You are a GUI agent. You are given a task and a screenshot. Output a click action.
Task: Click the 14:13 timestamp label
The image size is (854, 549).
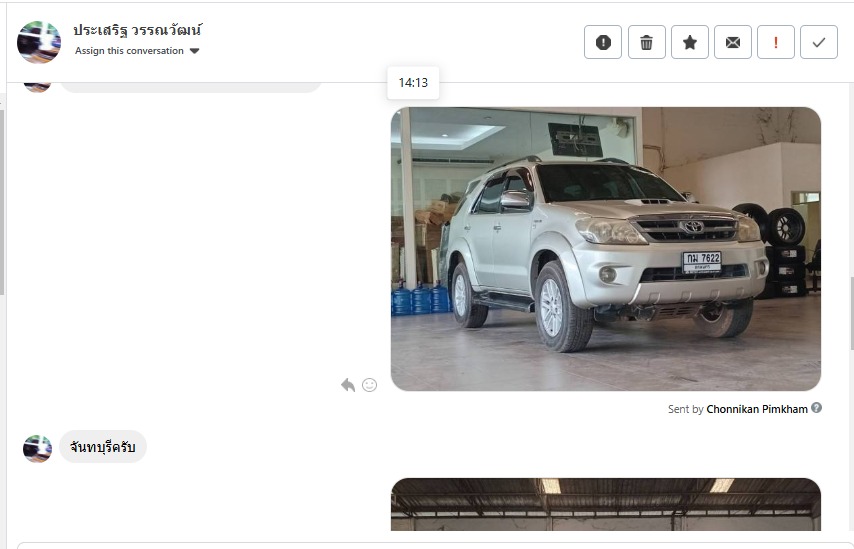point(413,83)
